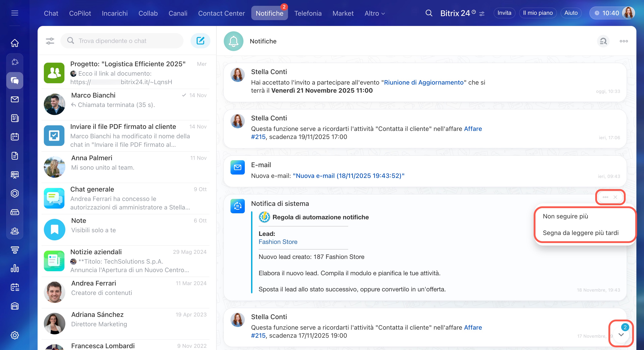Click the new chat compose icon
644x350 pixels.
pyautogui.click(x=200, y=41)
